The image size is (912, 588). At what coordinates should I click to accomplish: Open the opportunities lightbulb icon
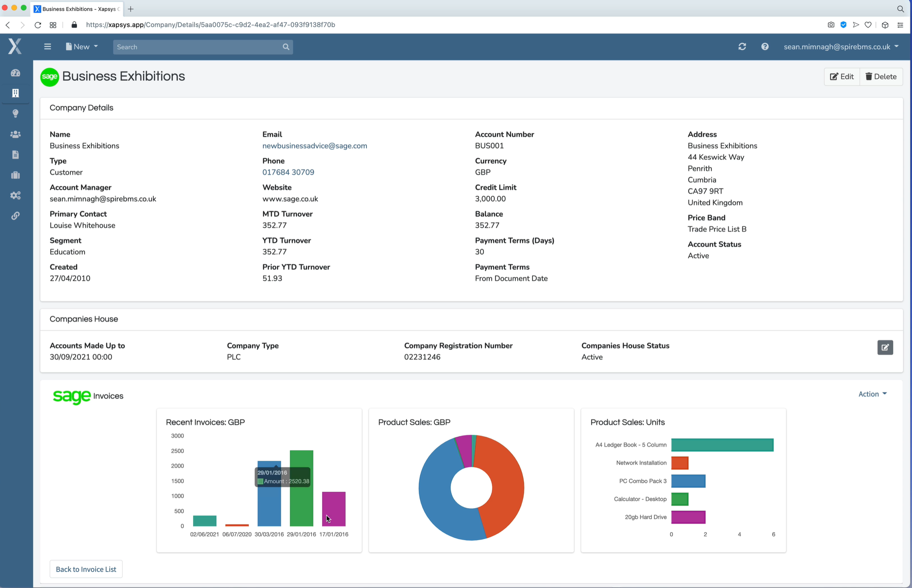tap(15, 114)
